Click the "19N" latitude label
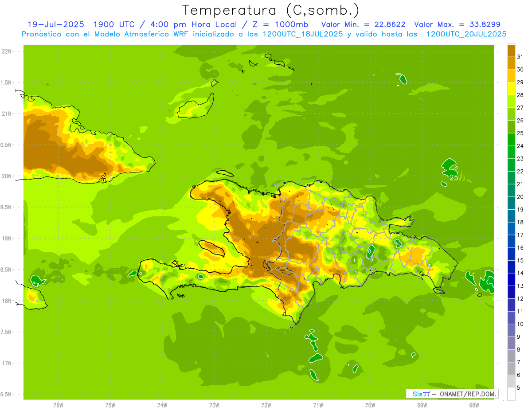 pos(7,239)
